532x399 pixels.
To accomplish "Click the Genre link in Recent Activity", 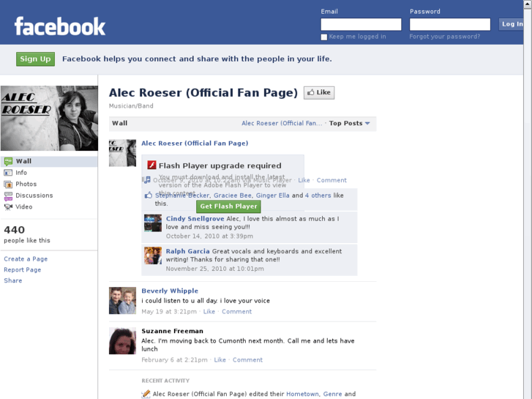I will pyautogui.click(x=332, y=394).
